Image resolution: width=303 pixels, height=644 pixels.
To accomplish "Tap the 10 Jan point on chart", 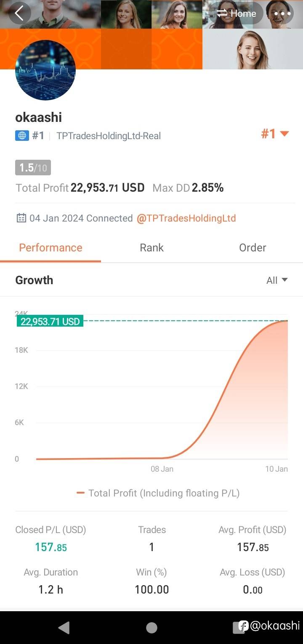I will pyautogui.click(x=287, y=321).
